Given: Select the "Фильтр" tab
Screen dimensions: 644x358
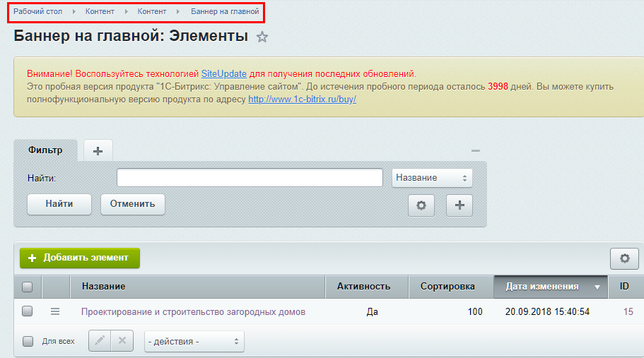Looking at the screenshot, I should [x=45, y=150].
